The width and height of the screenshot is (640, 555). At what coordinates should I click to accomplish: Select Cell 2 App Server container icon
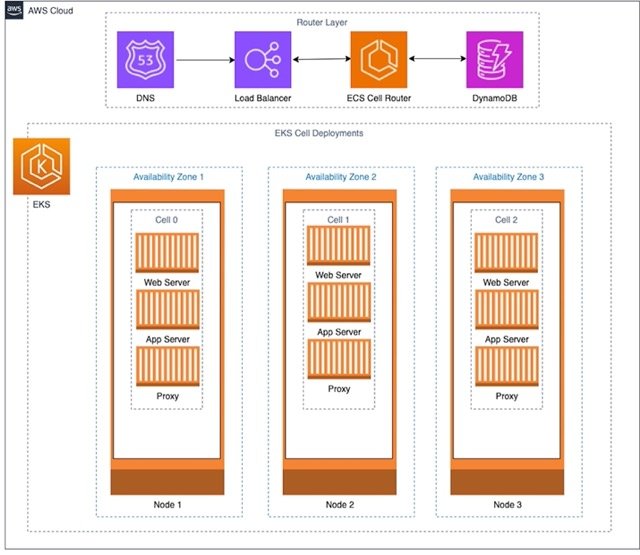coord(507,309)
